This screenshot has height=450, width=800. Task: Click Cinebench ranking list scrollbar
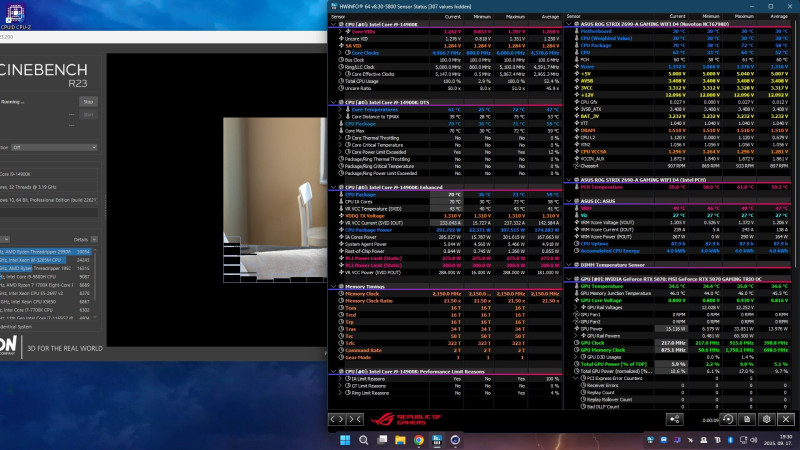click(x=95, y=276)
